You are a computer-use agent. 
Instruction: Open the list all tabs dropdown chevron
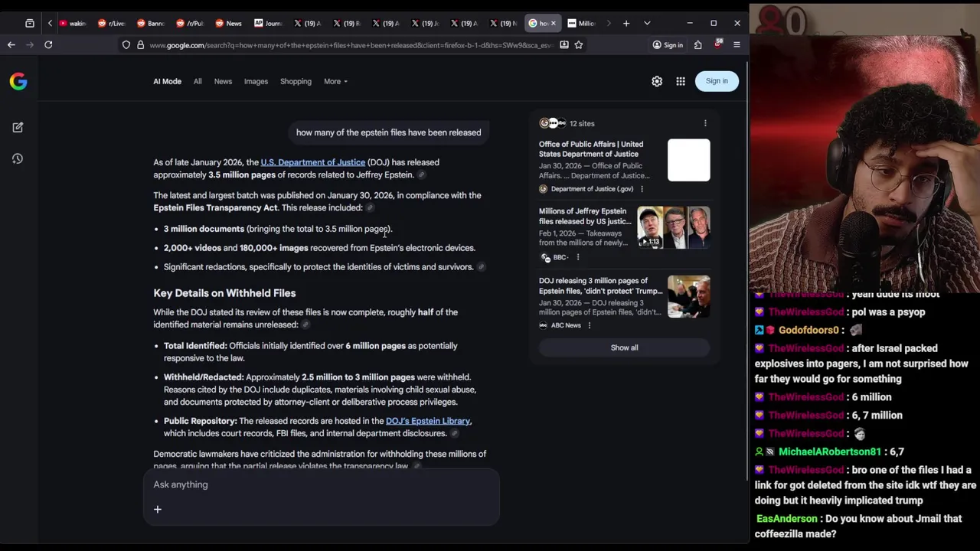647,24
